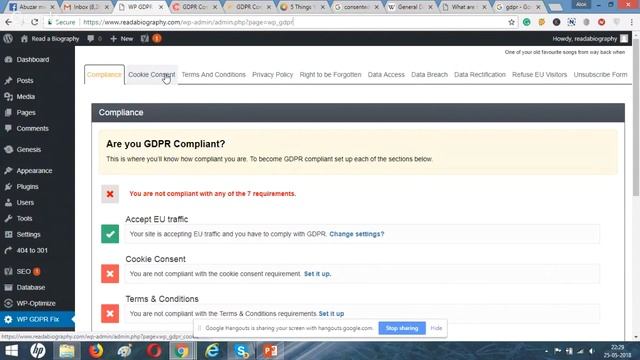Hide the Hangouts sharing notification
Image resolution: width=640 pixels, height=360 pixels.
click(436, 328)
